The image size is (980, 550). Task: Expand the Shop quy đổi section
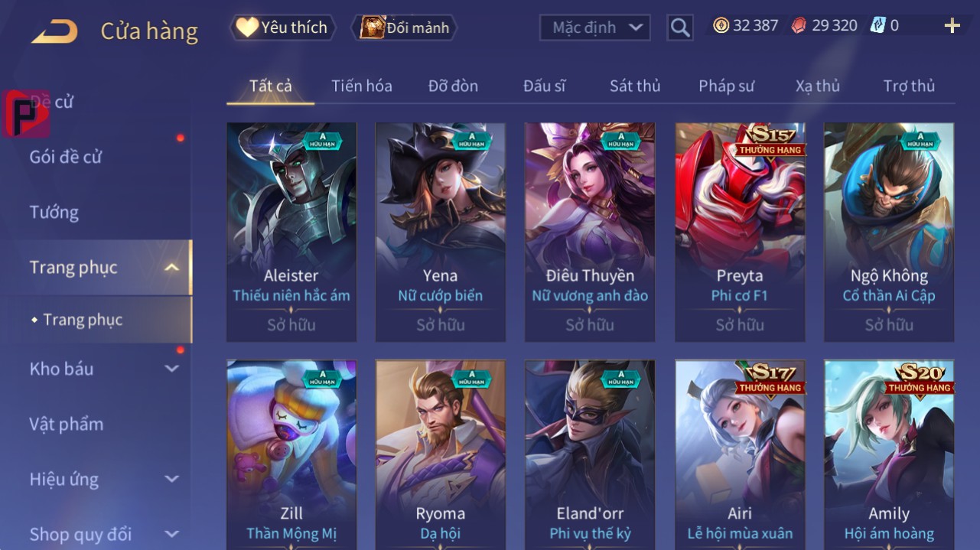point(171,534)
